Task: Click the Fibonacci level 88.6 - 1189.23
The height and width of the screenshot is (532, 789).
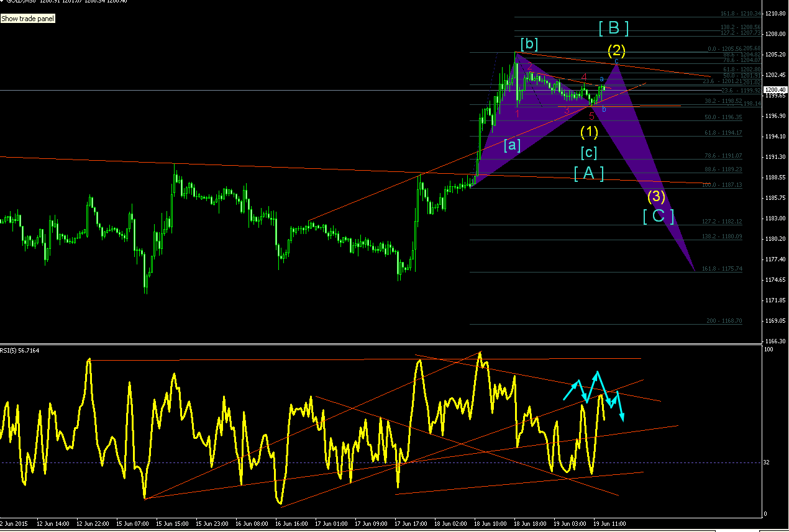Action: 723,169
